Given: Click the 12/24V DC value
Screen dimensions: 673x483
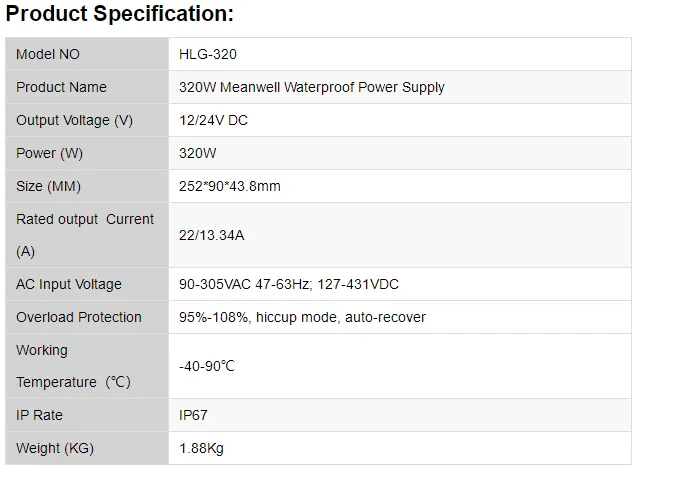Looking at the screenshot, I should click(213, 120).
